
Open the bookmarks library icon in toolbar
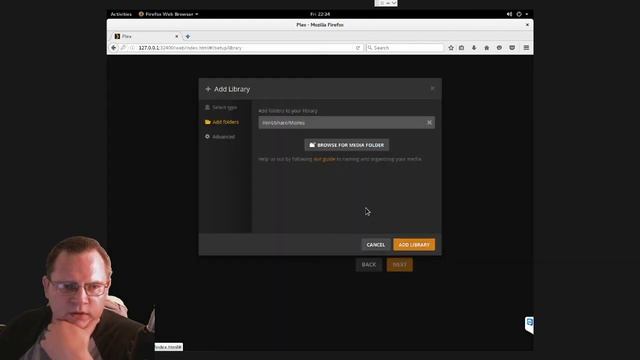[462, 48]
